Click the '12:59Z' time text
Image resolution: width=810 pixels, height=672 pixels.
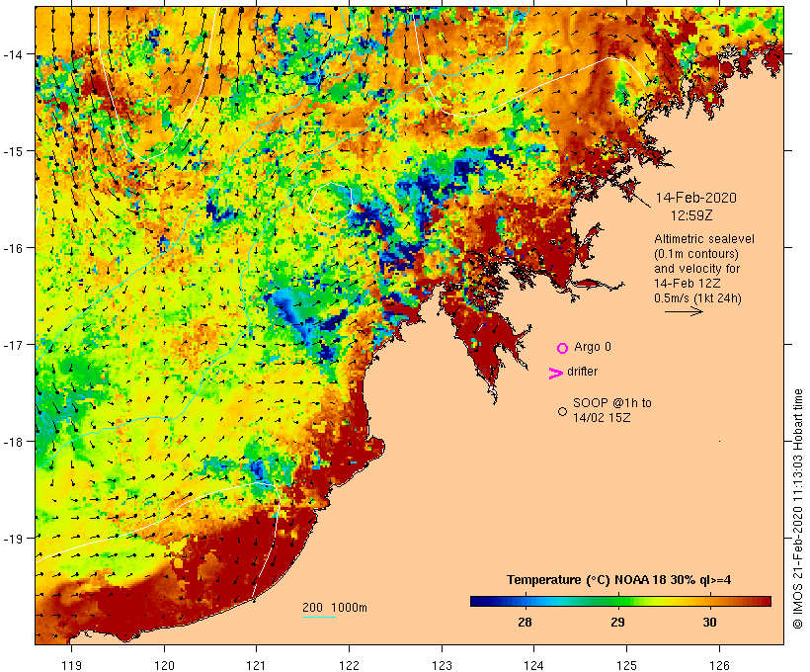[x=691, y=215]
